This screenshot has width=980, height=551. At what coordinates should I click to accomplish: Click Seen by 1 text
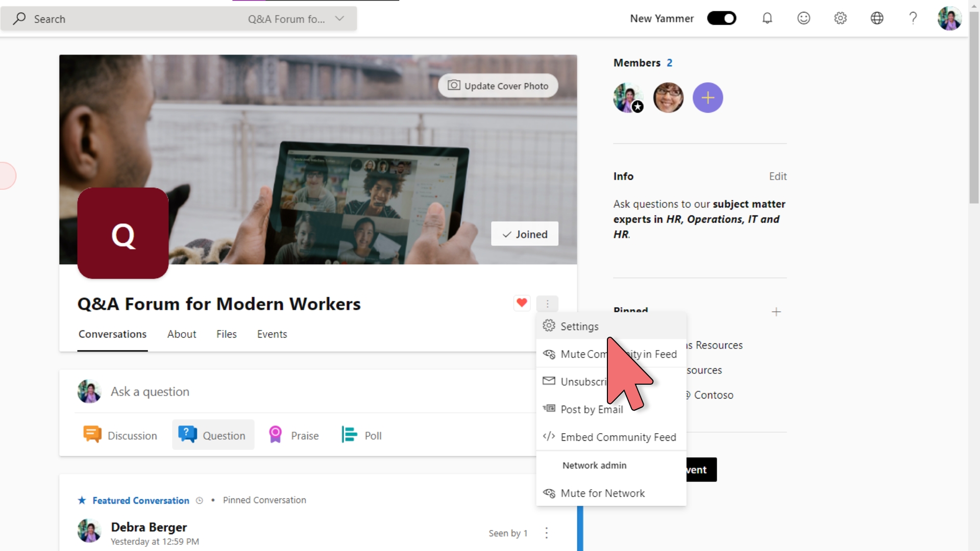(508, 533)
